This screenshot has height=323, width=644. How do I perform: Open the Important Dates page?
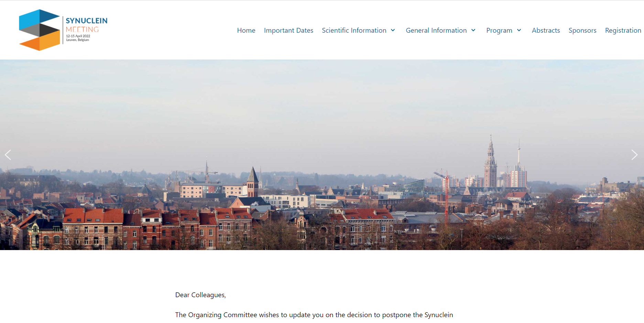[x=288, y=30]
